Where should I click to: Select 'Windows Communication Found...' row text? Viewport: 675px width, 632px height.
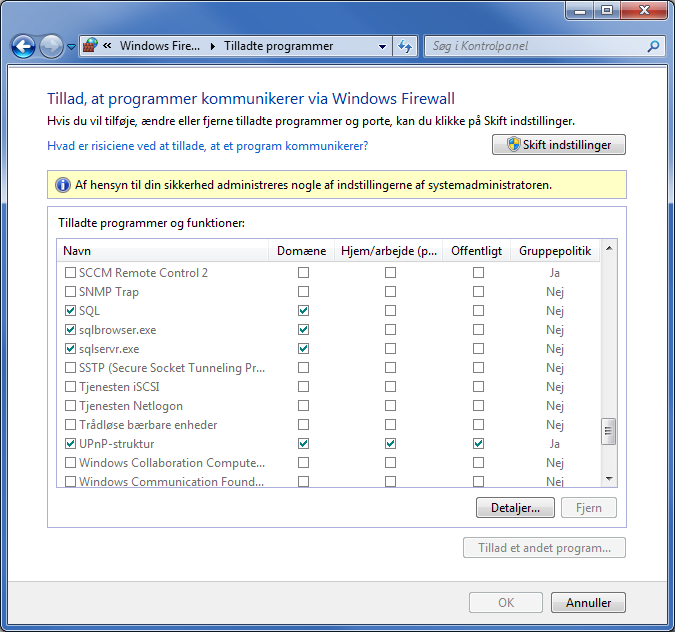pyautogui.click(x=171, y=481)
